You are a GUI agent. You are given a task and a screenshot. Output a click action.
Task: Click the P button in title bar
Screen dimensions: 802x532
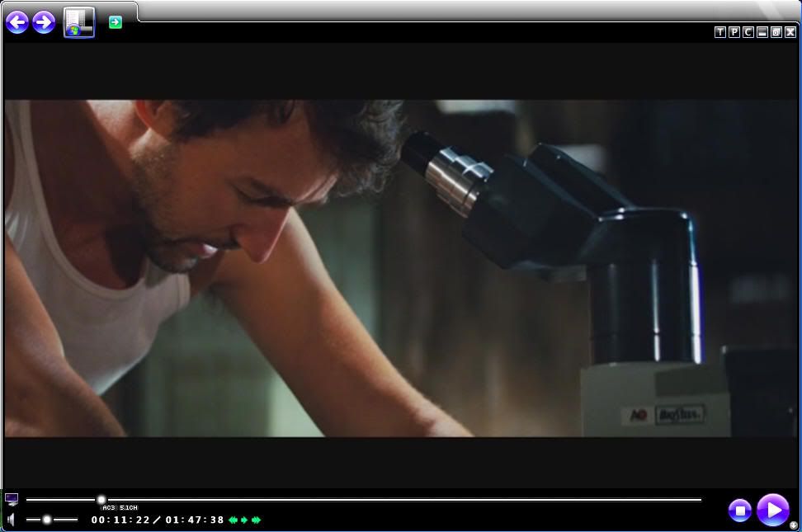[734, 32]
